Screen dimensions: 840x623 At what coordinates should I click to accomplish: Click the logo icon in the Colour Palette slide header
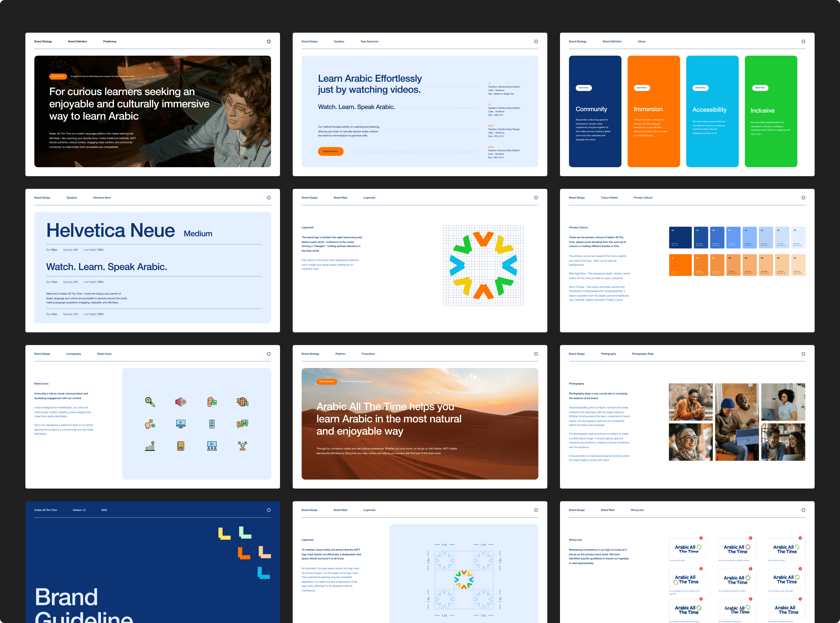(804, 198)
